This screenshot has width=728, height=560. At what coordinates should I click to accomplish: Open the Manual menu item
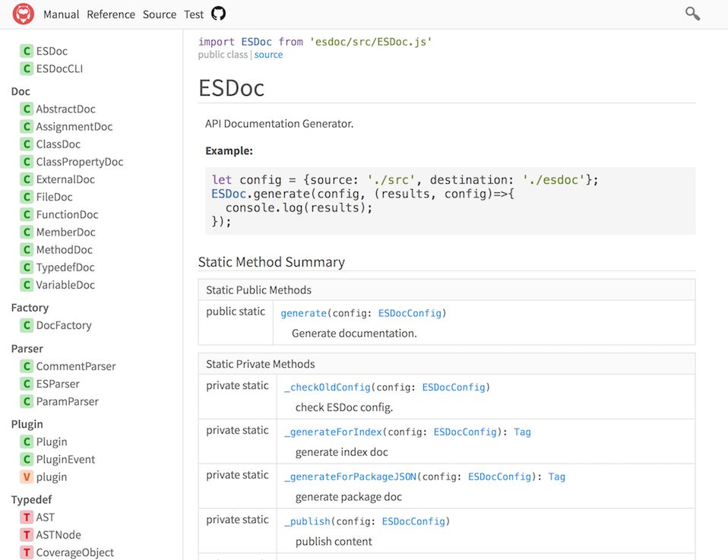(61, 14)
